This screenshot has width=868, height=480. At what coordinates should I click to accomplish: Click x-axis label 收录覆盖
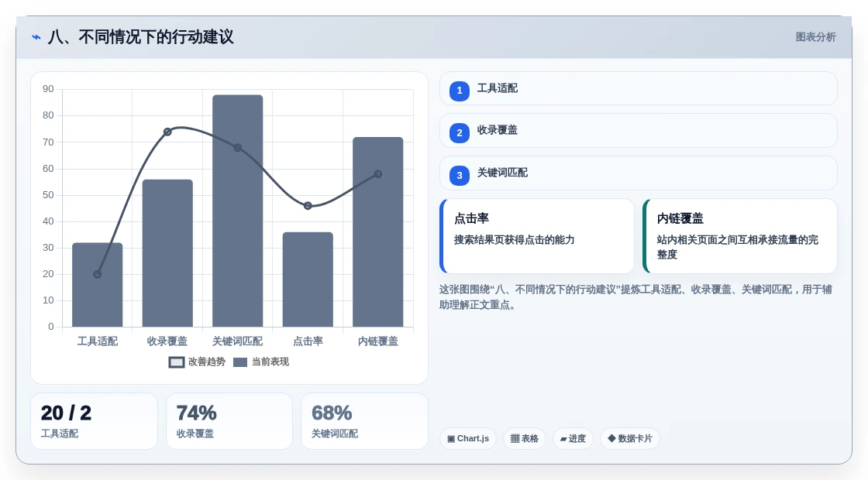pos(167,341)
